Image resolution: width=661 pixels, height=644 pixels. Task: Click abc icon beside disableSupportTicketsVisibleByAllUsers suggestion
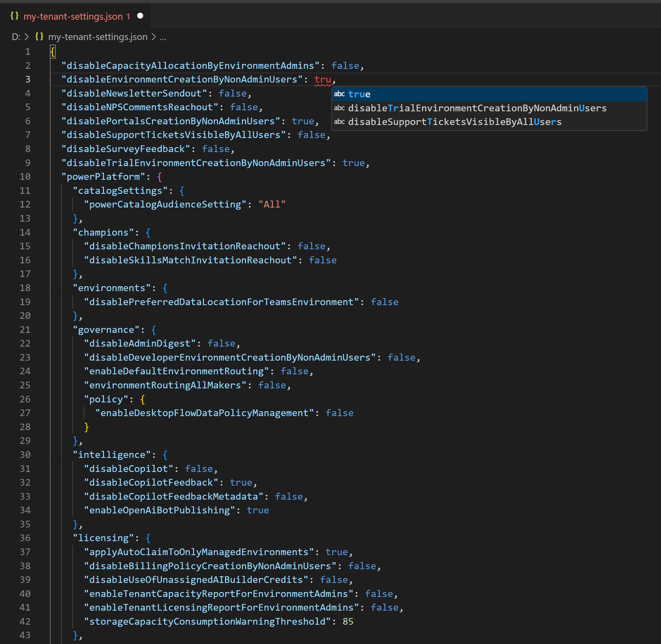tap(339, 122)
